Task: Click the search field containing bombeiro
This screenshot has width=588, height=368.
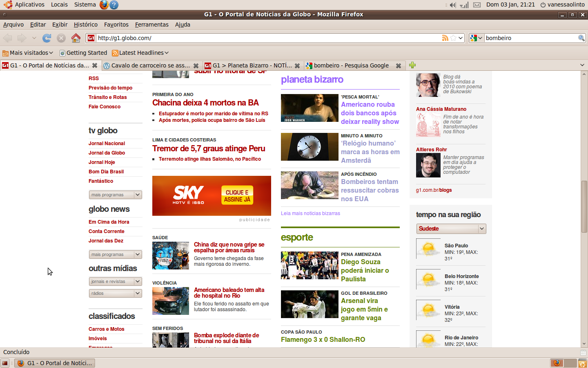Action: click(x=531, y=38)
